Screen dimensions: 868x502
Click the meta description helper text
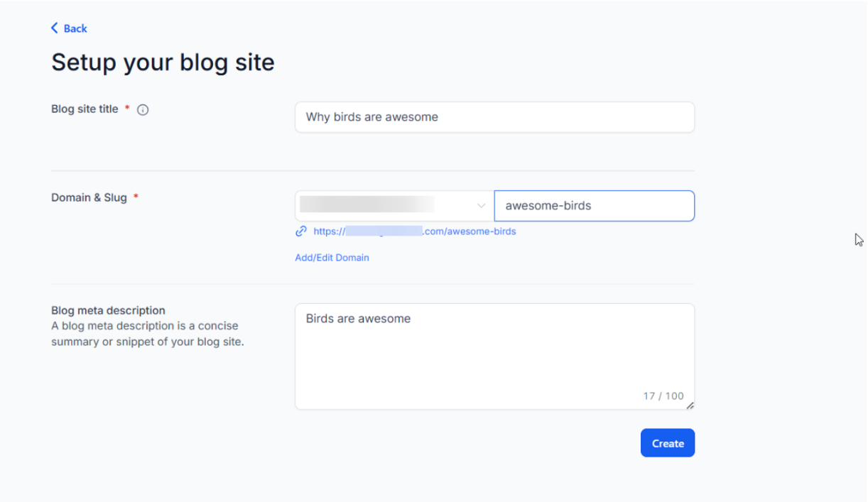pos(147,334)
